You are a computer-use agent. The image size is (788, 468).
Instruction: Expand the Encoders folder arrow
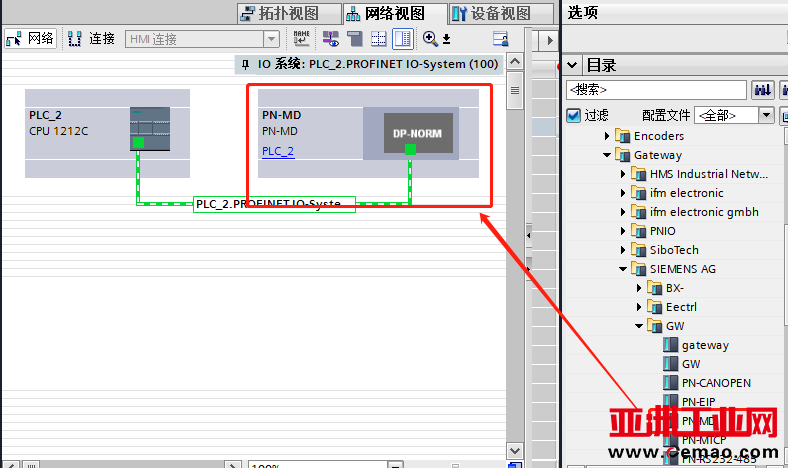tap(607, 136)
